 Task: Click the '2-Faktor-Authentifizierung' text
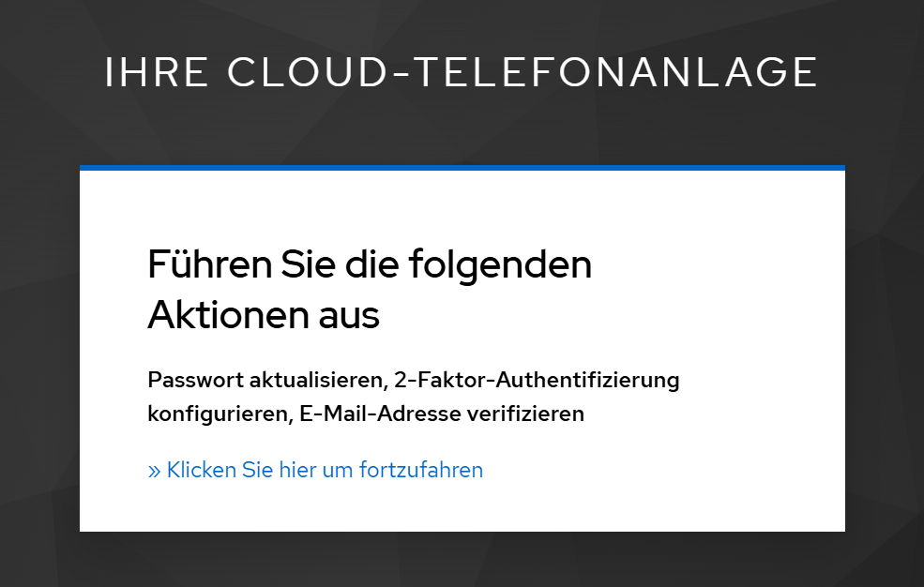click(537, 380)
